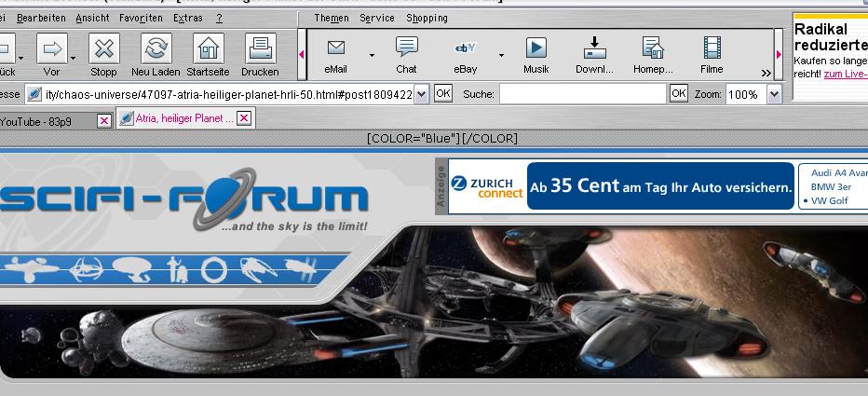
Task: Follow the 'zum Live-' link in ad
Action: coord(845,74)
